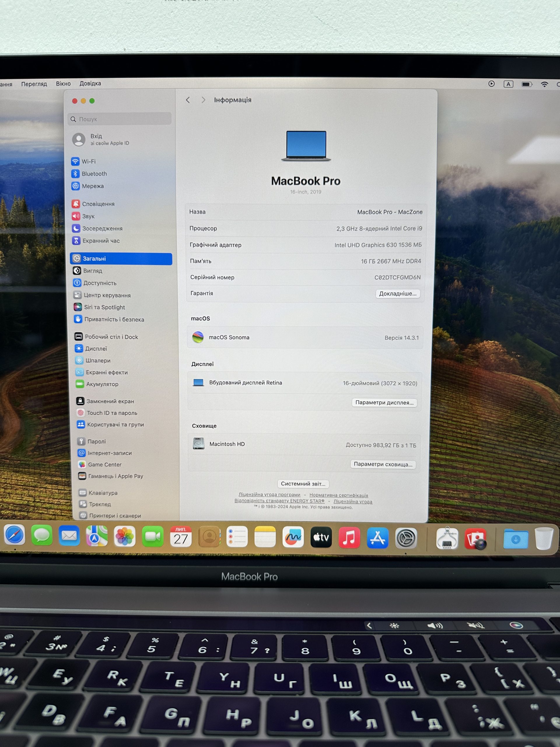
Task: Open Contacts from the Dock
Action: [209, 537]
